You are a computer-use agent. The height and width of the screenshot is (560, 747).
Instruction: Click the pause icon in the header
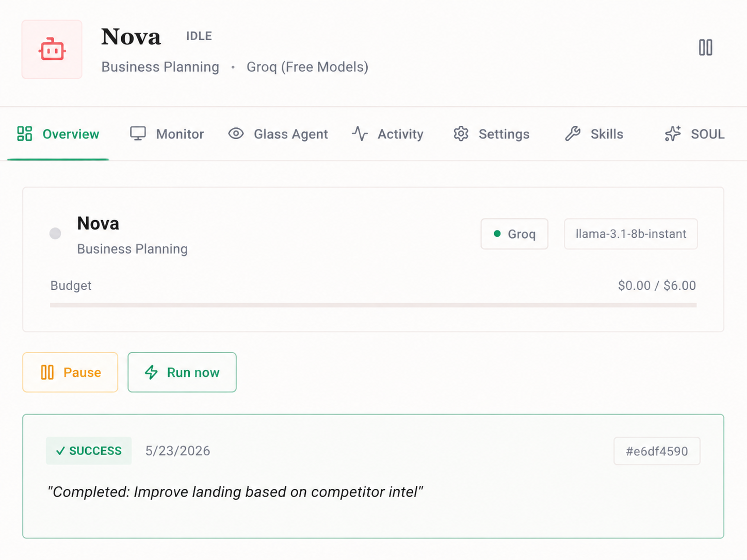point(705,47)
